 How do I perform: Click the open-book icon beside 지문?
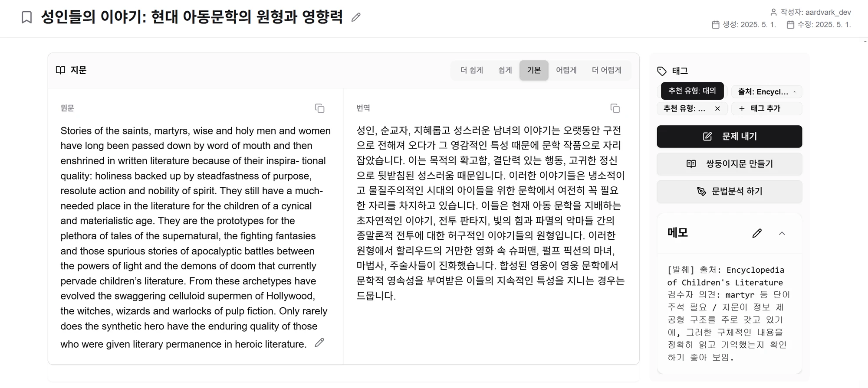pyautogui.click(x=61, y=70)
